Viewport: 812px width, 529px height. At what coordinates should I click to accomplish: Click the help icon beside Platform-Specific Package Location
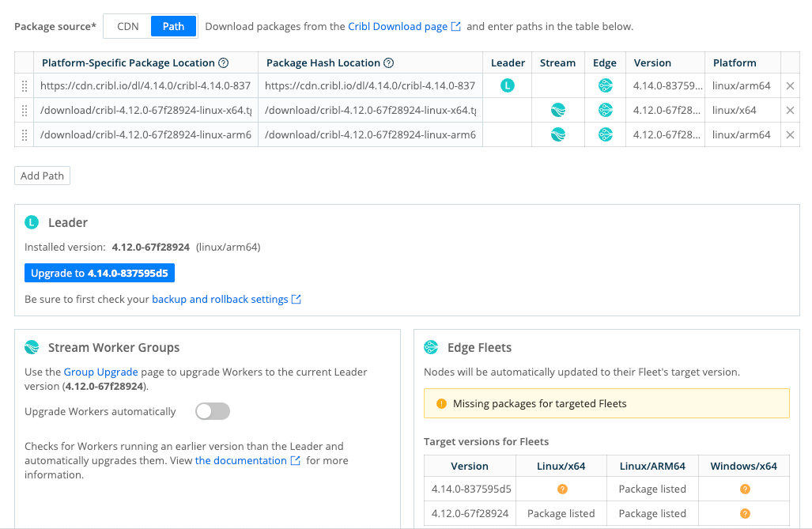point(224,63)
